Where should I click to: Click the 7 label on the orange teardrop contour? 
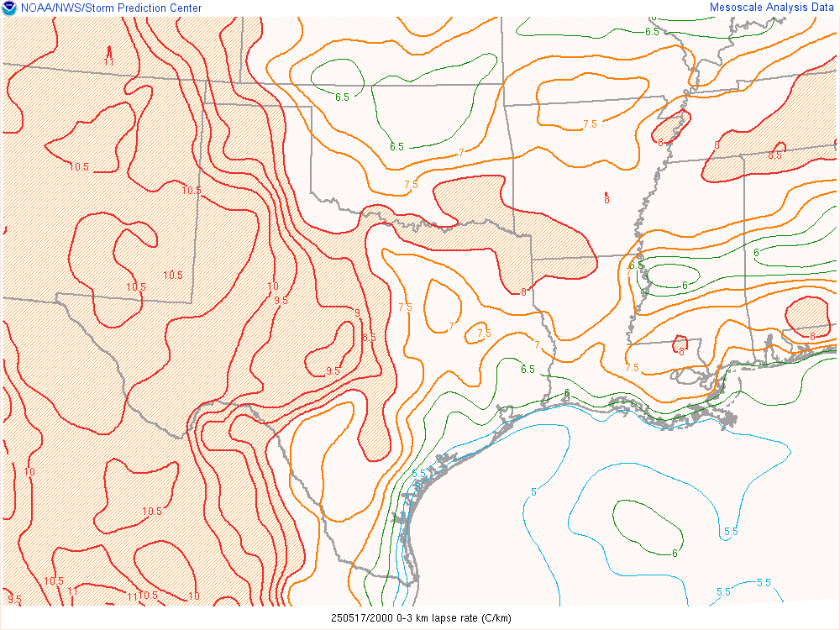coord(451,326)
